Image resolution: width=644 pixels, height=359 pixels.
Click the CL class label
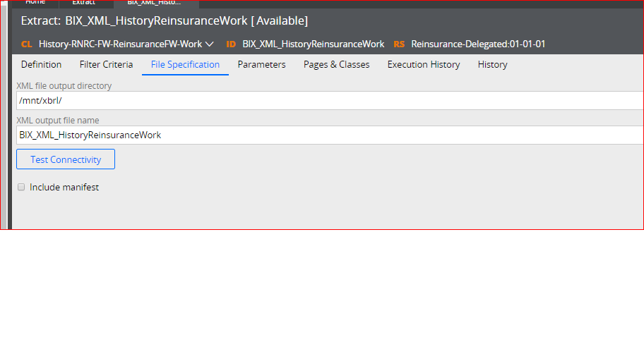(27, 44)
